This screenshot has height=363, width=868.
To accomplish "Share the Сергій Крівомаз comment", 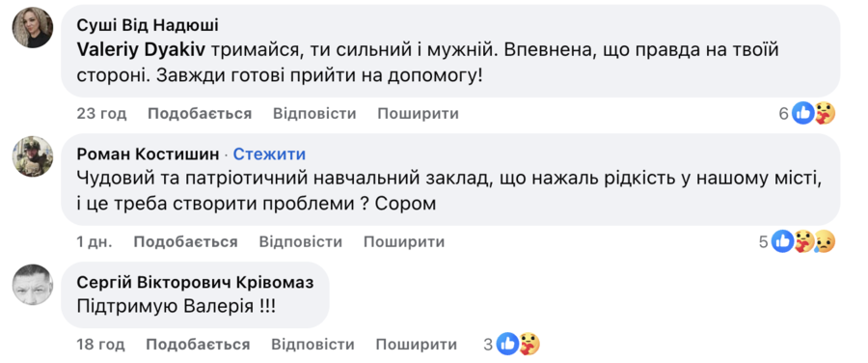I will [x=417, y=344].
